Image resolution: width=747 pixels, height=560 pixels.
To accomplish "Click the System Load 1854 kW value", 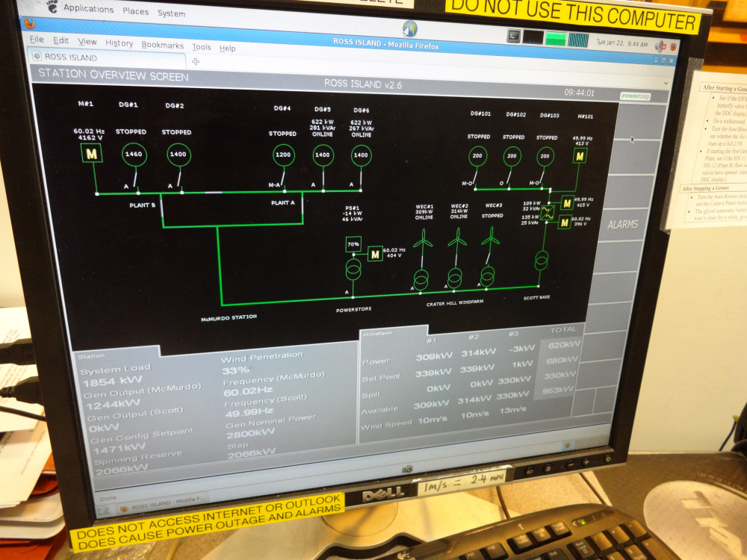I will [113, 382].
